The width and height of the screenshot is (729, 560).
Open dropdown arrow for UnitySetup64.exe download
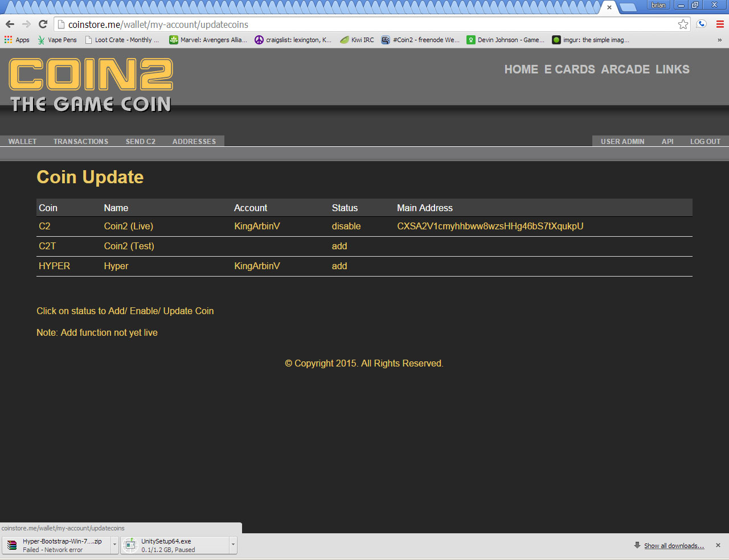pos(233,545)
